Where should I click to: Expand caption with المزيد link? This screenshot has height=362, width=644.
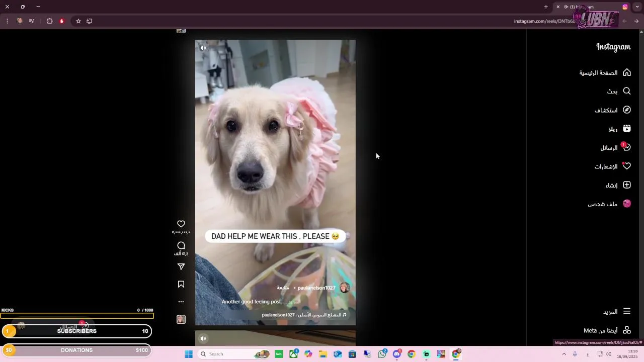[294, 302]
